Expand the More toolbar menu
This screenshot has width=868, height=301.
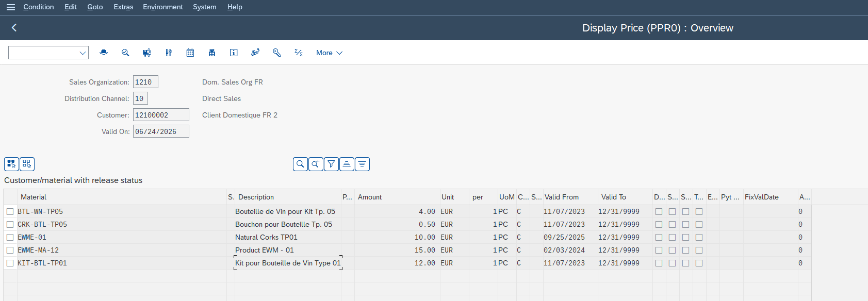[x=329, y=53]
